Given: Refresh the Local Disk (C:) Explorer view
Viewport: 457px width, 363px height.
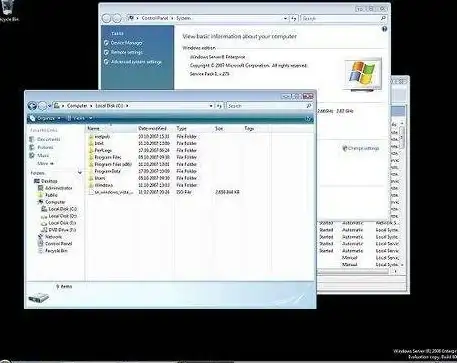Looking at the screenshot, I should [219, 106].
